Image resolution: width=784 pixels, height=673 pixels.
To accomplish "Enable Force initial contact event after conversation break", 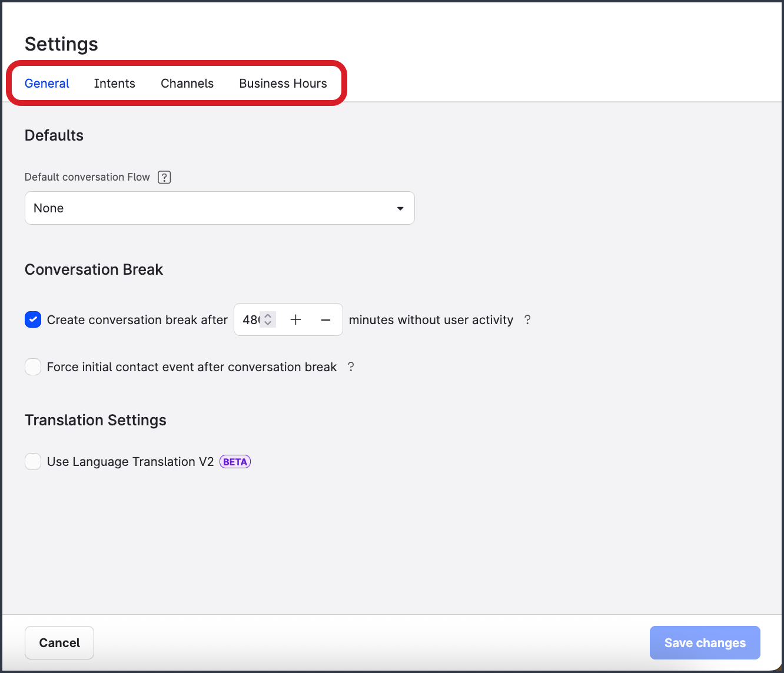I will (33, 367).
